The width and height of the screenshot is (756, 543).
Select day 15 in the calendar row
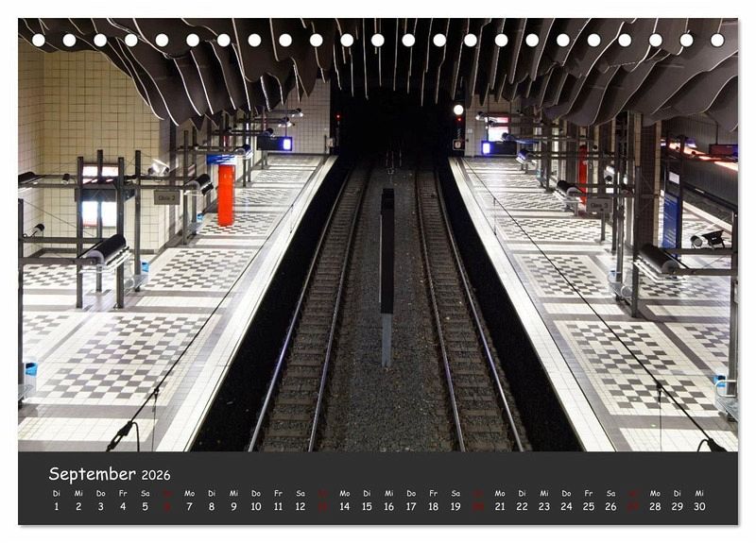[367, 506]
